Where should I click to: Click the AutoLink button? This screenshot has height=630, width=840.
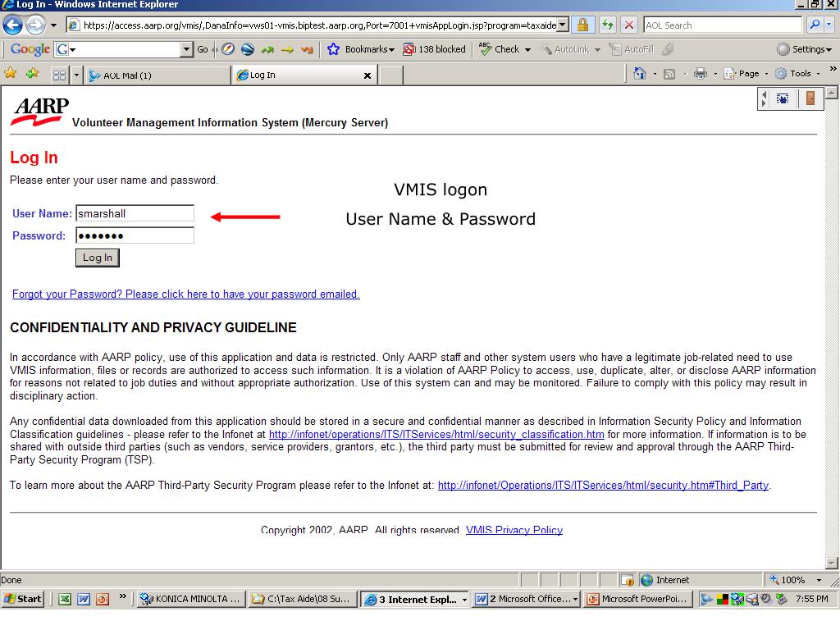564,49
